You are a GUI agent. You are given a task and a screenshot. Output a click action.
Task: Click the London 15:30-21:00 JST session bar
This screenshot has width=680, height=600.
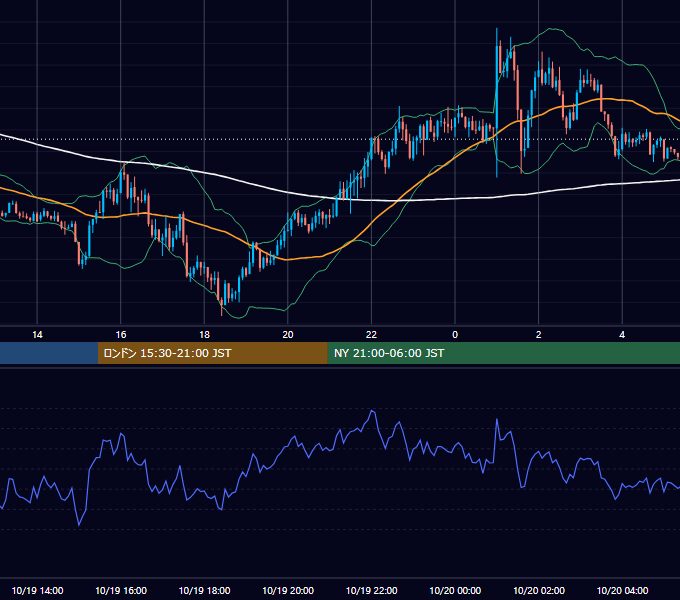point(212,353)
